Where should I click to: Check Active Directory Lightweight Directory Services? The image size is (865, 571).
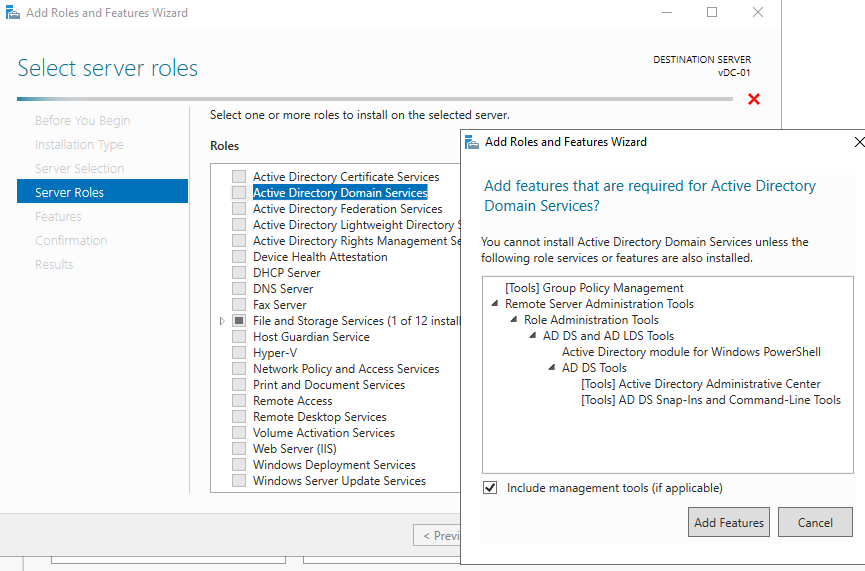239,225
